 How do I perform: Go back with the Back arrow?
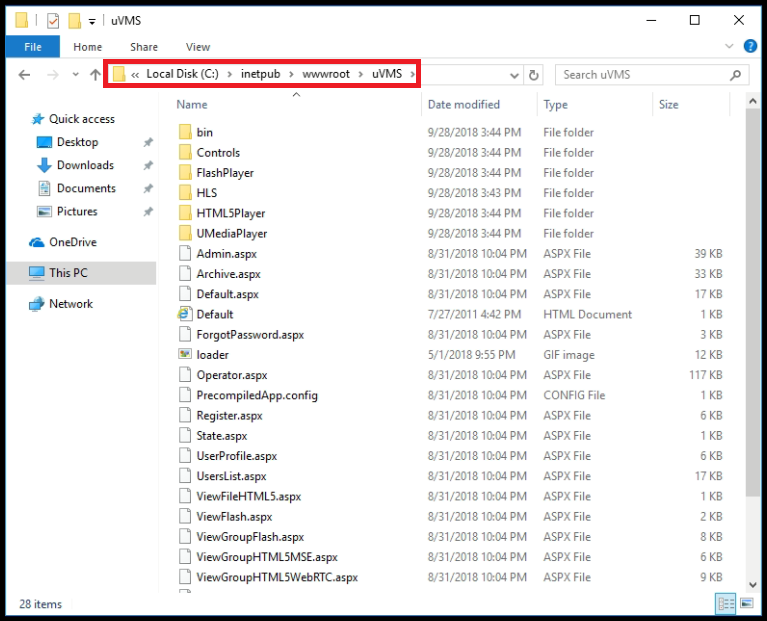coord(24,75)
